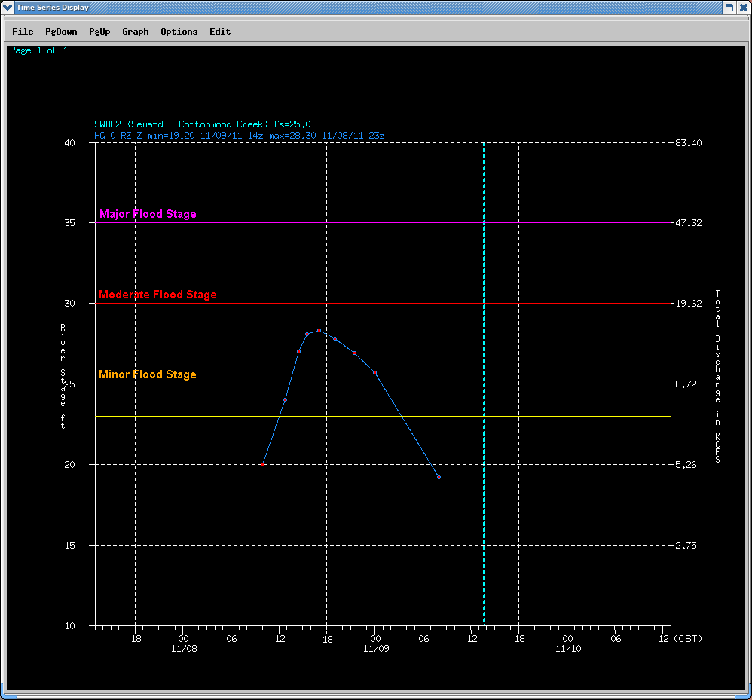Click the Page 1 of 1 indicator
Viewport: 752px width, 700px height.
(38, 50)
